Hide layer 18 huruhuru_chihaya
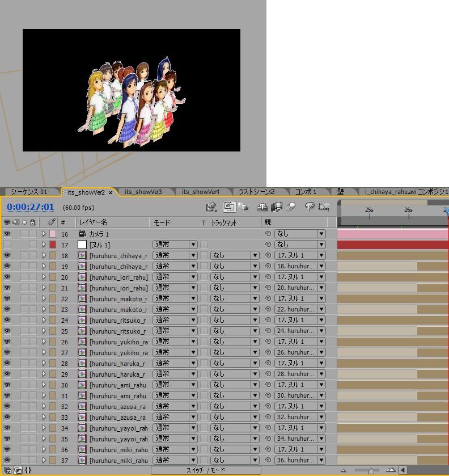 coord(7,255)
